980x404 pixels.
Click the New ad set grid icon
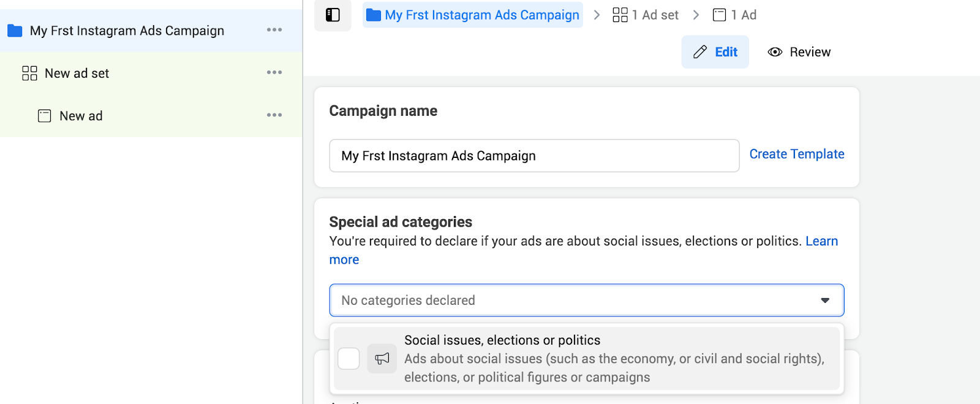[x=29, y=73]
